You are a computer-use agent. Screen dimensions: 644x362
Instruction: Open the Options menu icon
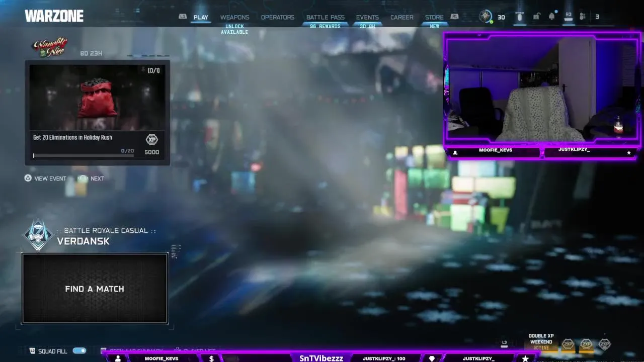point(520,16)
